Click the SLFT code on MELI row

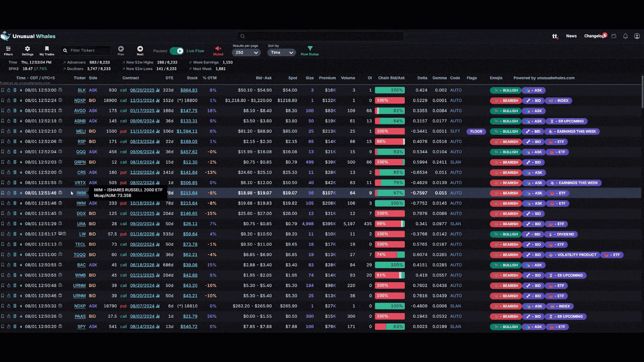point(455,131)
